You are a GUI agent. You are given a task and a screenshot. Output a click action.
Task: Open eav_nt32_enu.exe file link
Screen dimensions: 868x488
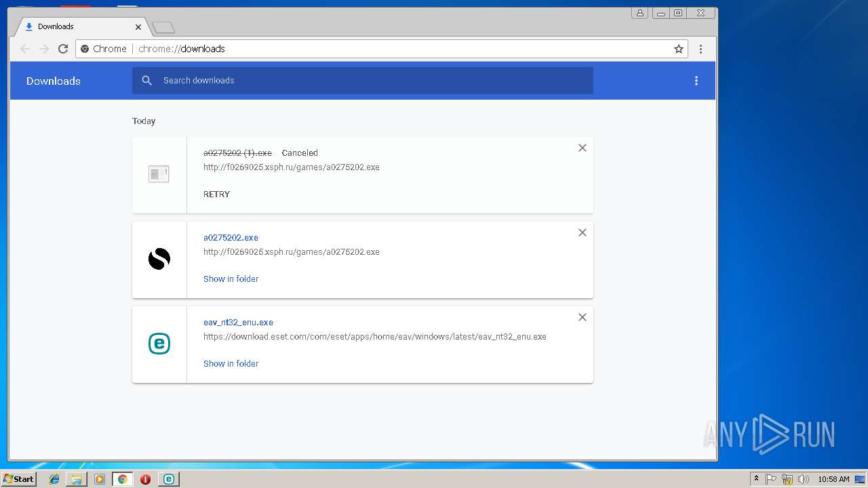tap(238, 323)
